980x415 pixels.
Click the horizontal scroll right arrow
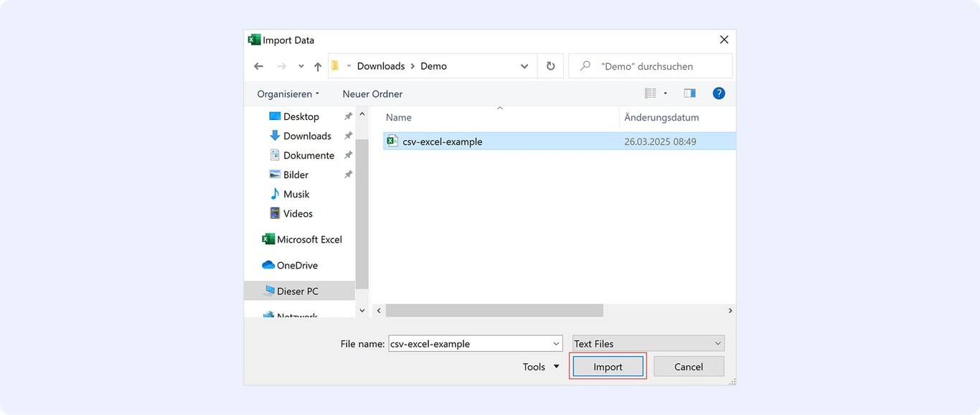click(730, 311)
